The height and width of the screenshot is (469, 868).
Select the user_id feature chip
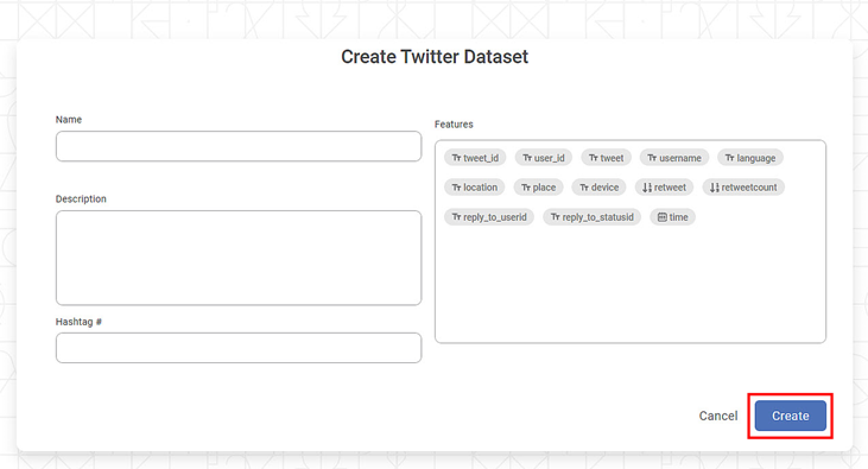(543, 157)
